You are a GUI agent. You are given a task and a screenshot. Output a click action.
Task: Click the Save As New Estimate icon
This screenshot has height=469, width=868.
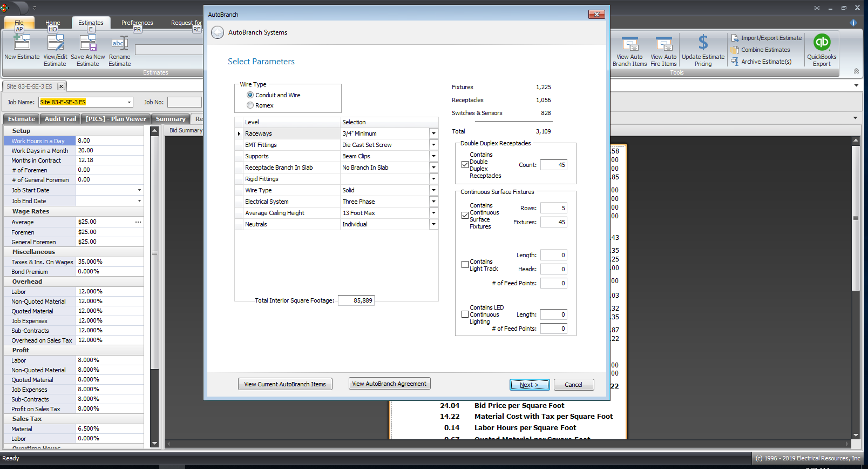click(87, 43)
